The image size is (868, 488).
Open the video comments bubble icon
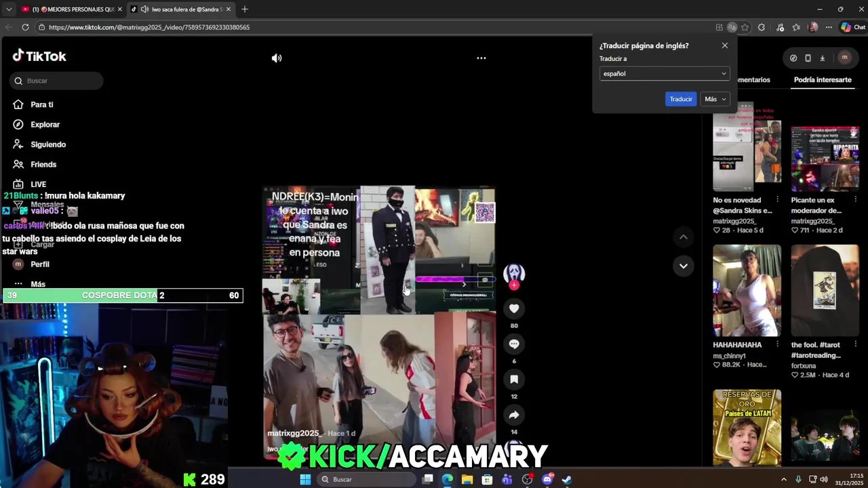point(514,344)
